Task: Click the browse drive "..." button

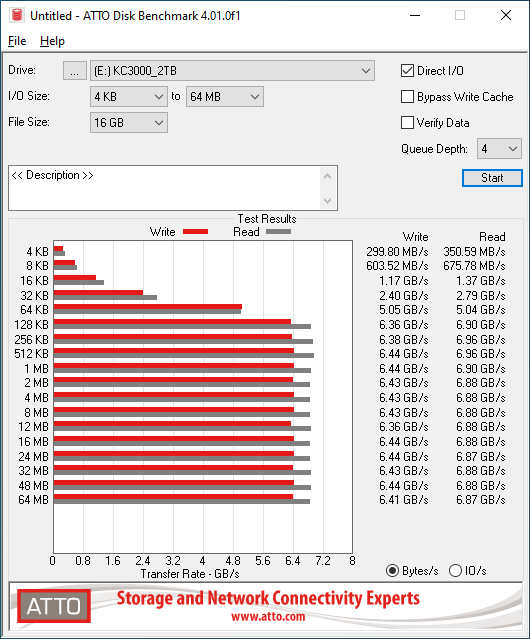Action: [x=75, y=71]
